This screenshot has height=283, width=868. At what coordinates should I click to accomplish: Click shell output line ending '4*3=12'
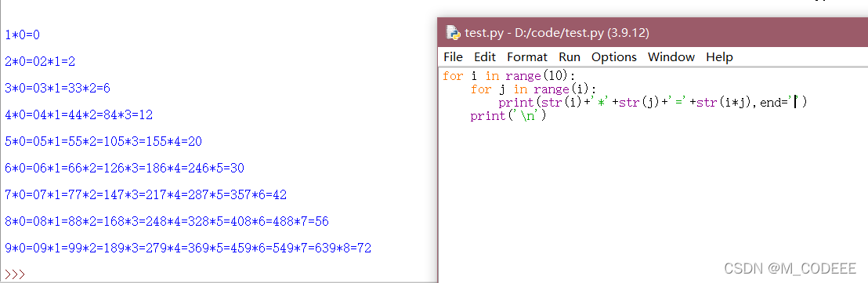[x=78, y=115]
